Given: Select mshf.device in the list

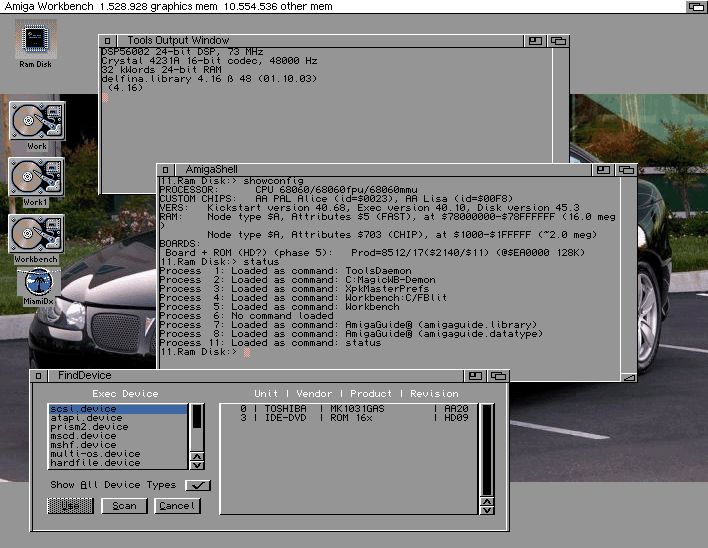Looking at the screenshot, I should point(118,445).
